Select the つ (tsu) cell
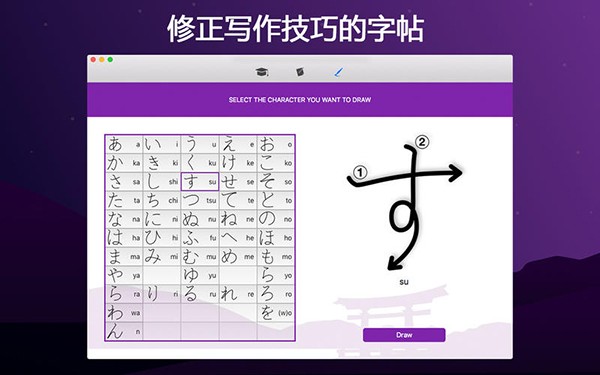The height and width of the screenshot is (375, 600). point(200,201)
